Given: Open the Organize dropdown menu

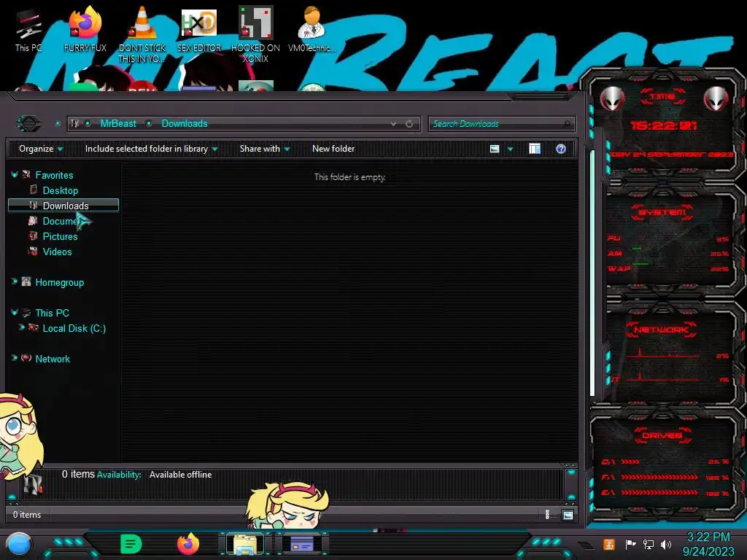Looking at the screenshot, I should (41, 149).
